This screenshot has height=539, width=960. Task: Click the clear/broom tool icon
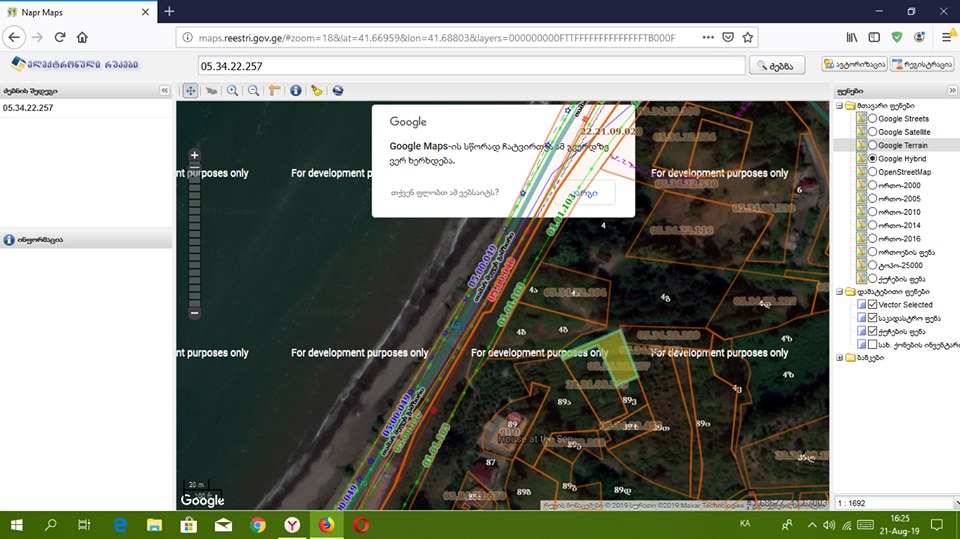click(x=317, y=91)
